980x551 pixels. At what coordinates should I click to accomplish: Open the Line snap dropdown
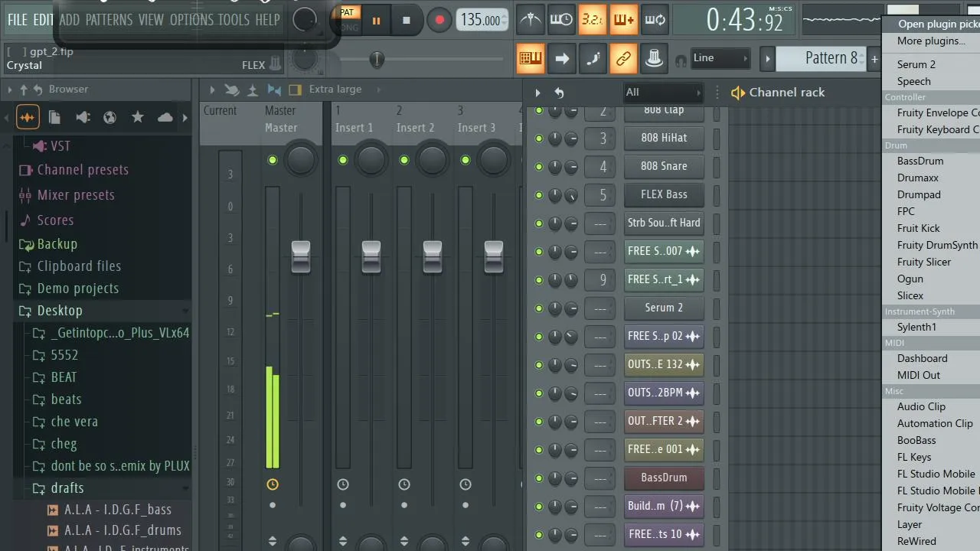coord(720,58)
